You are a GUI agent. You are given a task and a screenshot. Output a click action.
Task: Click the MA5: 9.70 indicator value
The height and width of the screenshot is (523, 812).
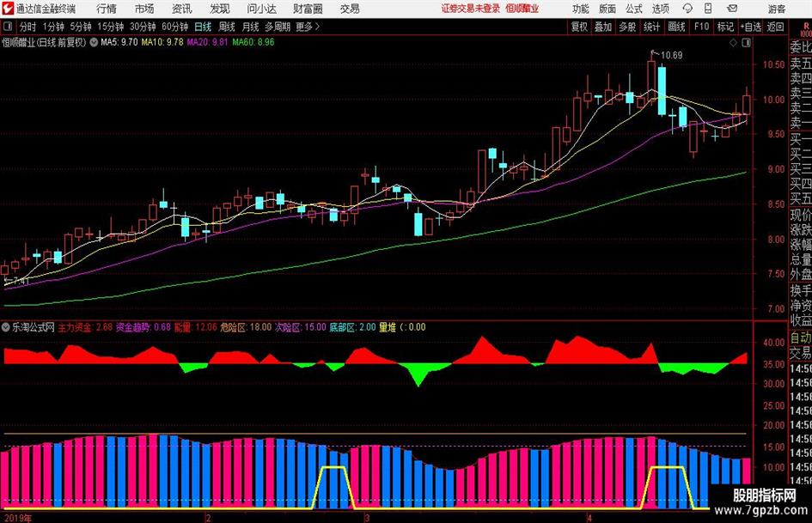tap(119, 42)
